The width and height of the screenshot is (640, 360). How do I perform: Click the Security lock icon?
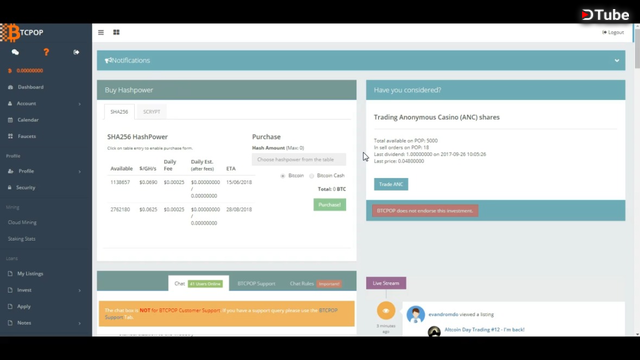click(x=10, y=188)
